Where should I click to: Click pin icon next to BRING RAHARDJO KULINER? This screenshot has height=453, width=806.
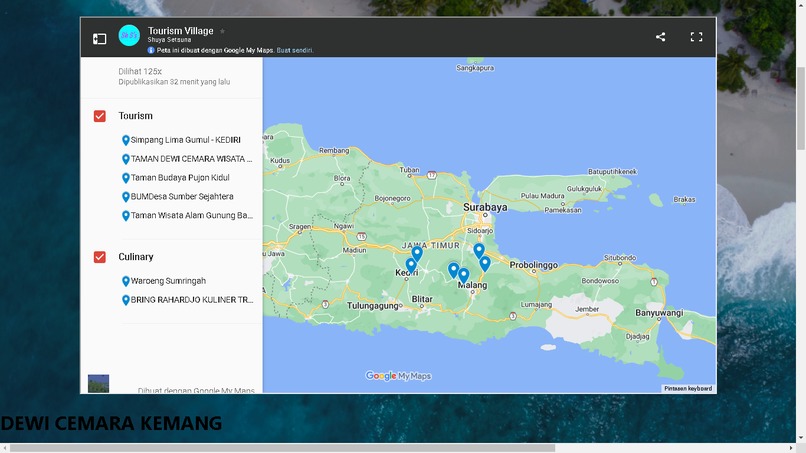pos(125,300)
